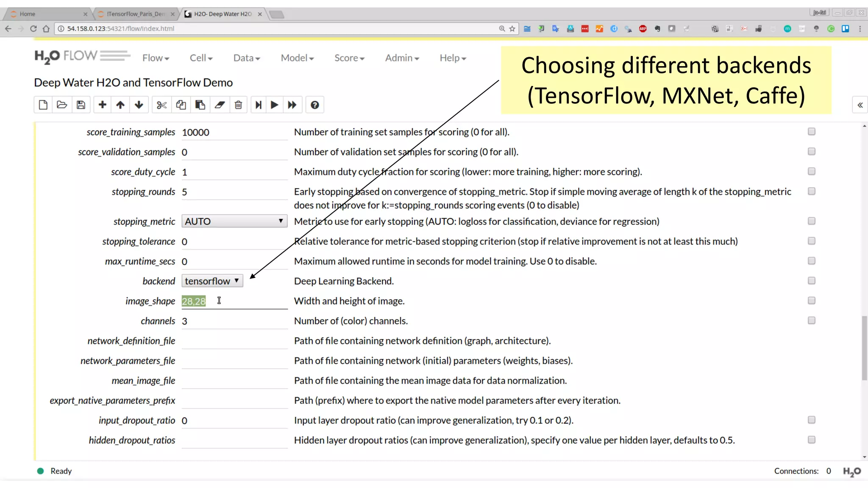This screenshot has height=488, width=868.
Task: Open the backend tensorflow dropdown
Action: pos(212,281)
